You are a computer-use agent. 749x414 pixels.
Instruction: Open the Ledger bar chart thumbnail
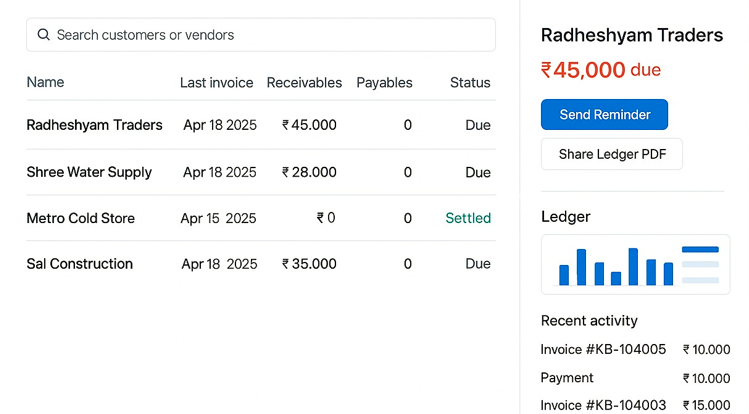click(x=635, y=265)
